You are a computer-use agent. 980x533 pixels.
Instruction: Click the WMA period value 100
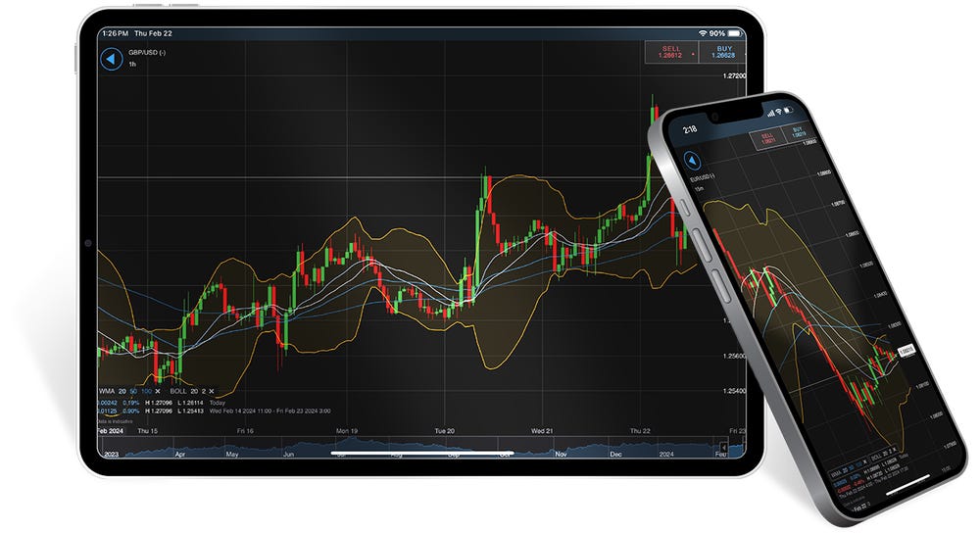pyautogui.click(x=146, y=391)
